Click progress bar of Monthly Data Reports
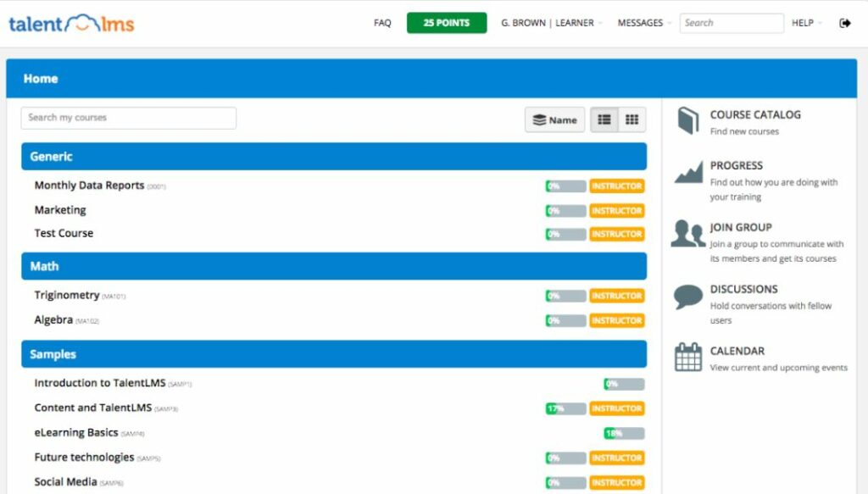Viewport: 868px width, 494px height. (x=565, y=186)
